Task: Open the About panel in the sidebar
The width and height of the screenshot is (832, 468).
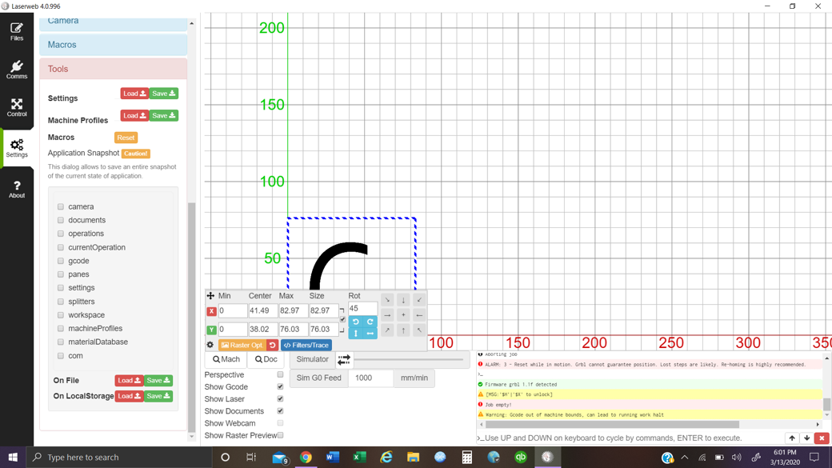Action: [16, 189]
